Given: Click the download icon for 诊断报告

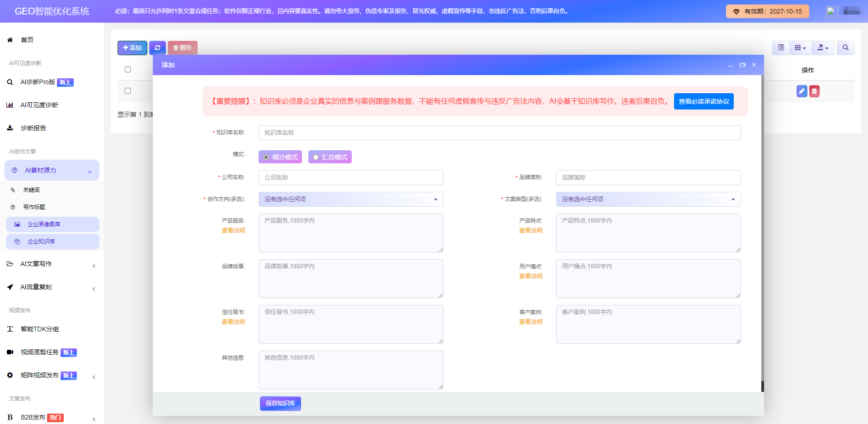Looking at the screenshot, I should point(10,128).
